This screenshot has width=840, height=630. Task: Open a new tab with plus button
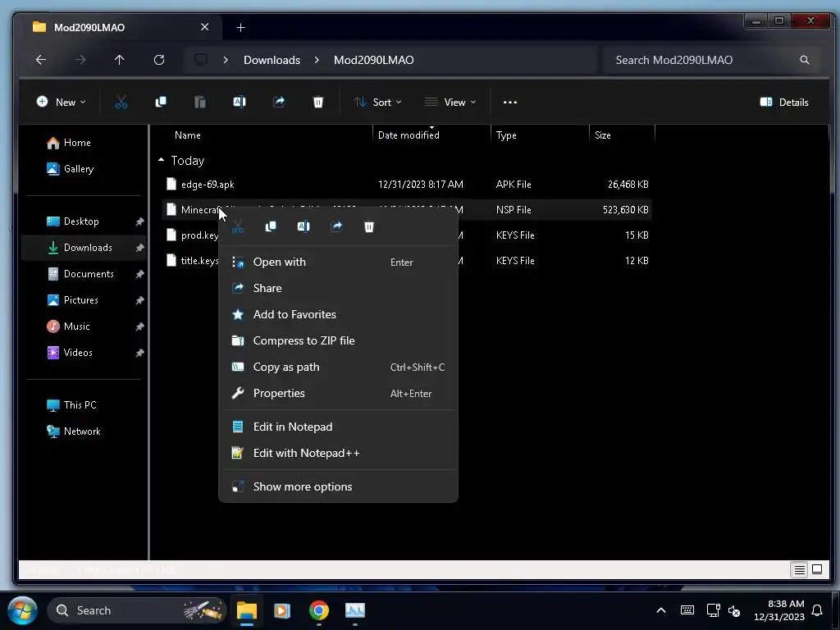241,27
